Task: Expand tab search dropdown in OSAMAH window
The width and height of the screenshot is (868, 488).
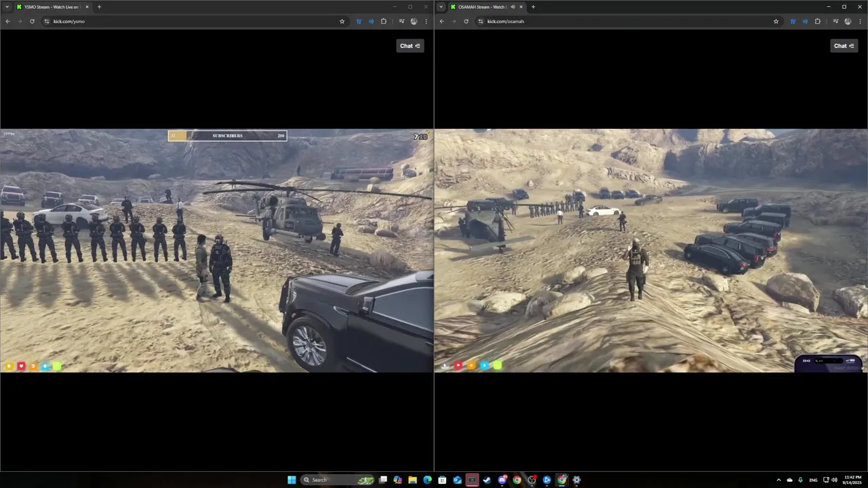Action: 441,7
